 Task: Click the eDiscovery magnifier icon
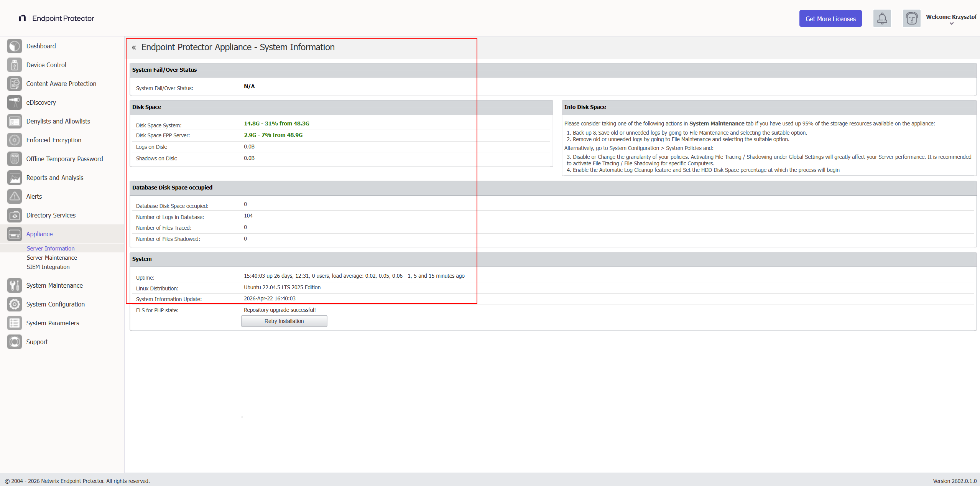click(x=14, y=102)
